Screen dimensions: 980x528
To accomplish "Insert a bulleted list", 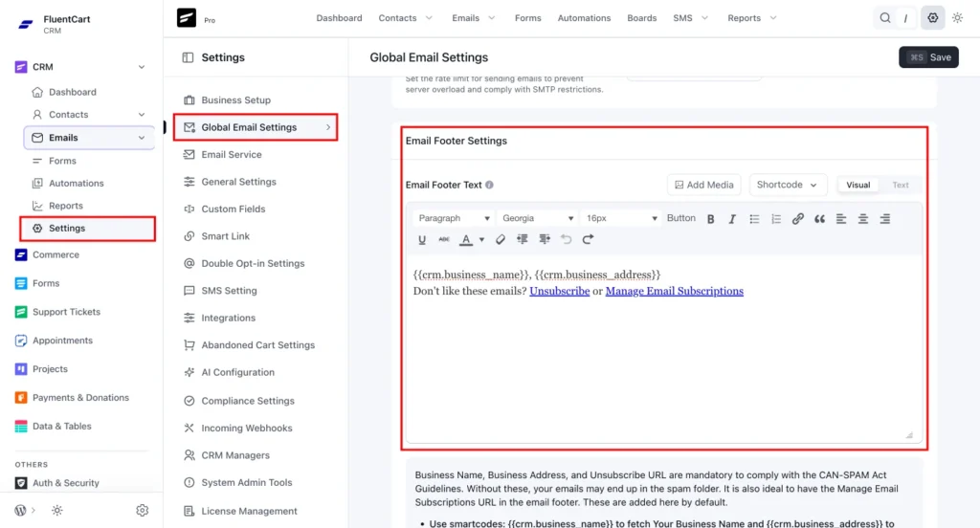I will point(754,219).
